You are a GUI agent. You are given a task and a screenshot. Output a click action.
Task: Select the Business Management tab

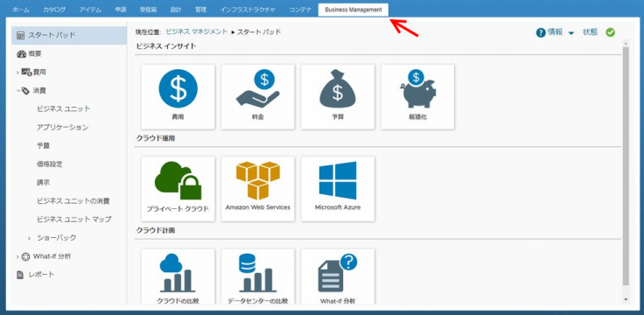tap(353, 10)
